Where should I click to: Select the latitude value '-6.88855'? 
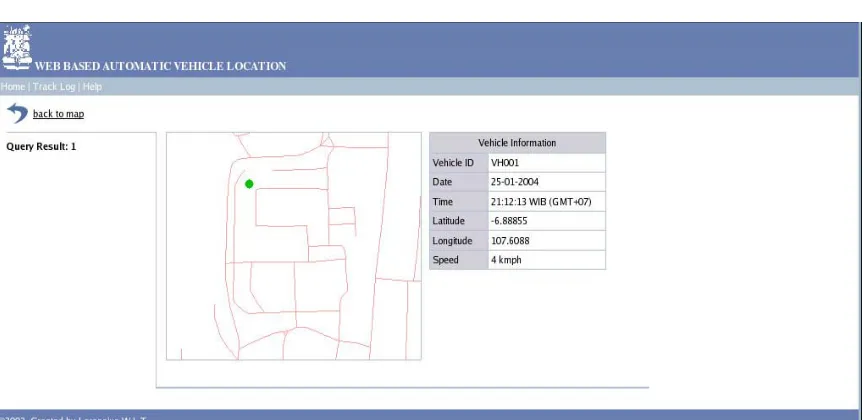(509, 221)
